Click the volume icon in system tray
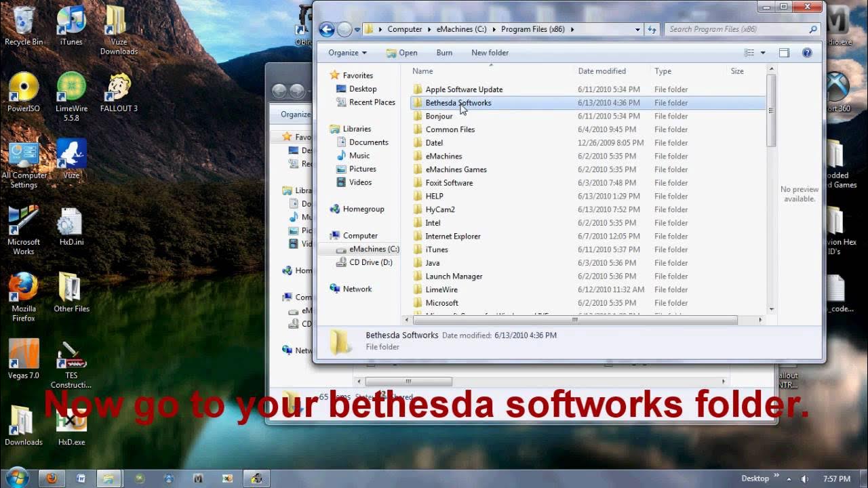 coord(805,479)
